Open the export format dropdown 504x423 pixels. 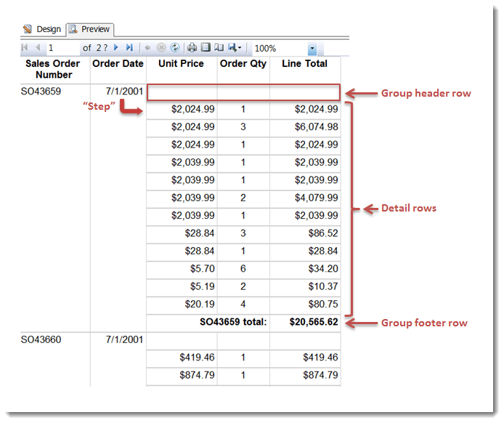pyautogui.click(x=235, y=48)
